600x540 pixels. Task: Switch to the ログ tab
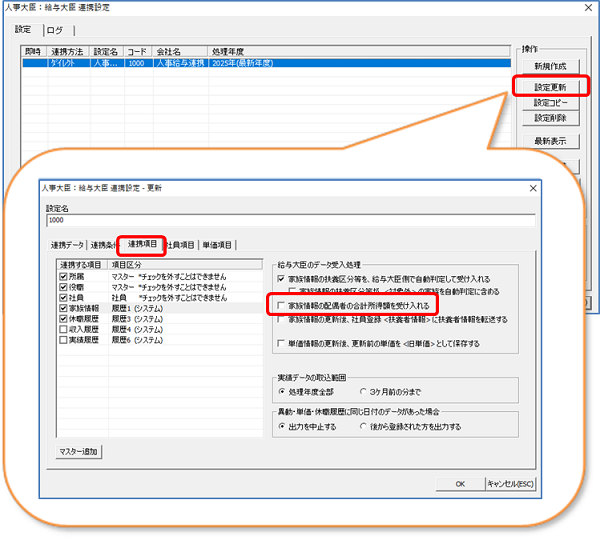56,29
